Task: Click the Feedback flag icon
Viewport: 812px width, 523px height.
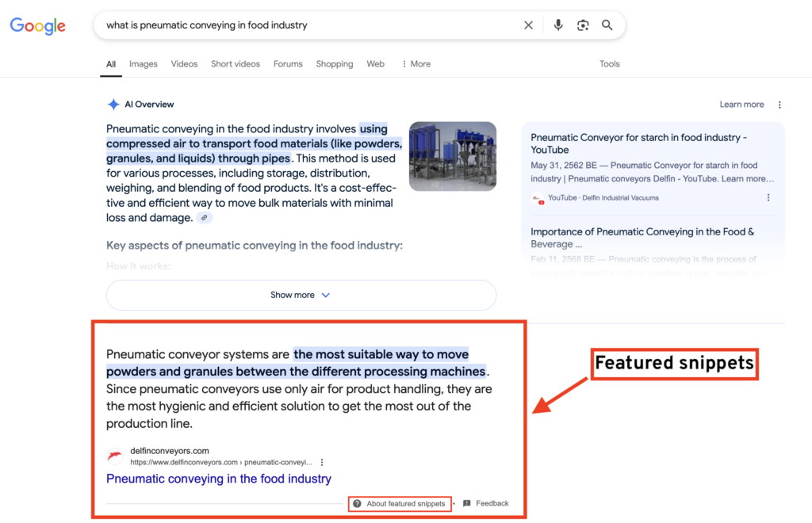Action: point(466,503)
